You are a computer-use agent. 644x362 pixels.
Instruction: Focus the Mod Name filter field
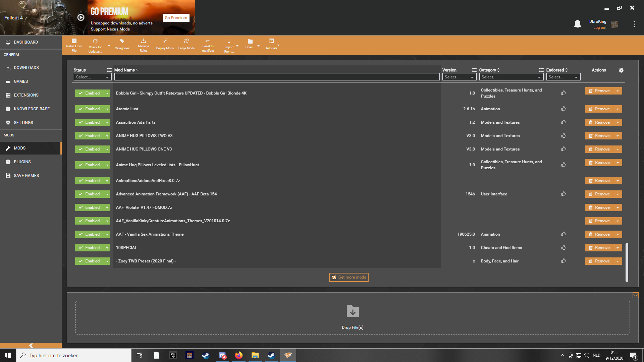(x=277, y=77)
